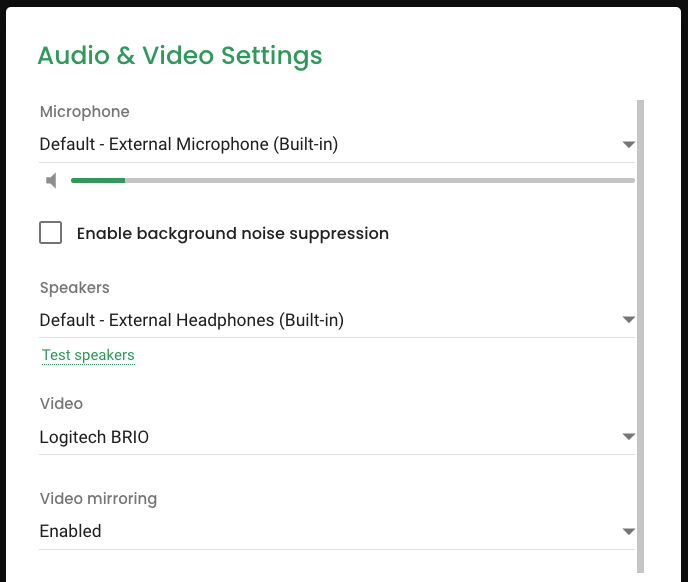Click the green filled part of mic level
The width and height of the screenshot is (688, 582).
pyautogui.click(x=98, y=180)
